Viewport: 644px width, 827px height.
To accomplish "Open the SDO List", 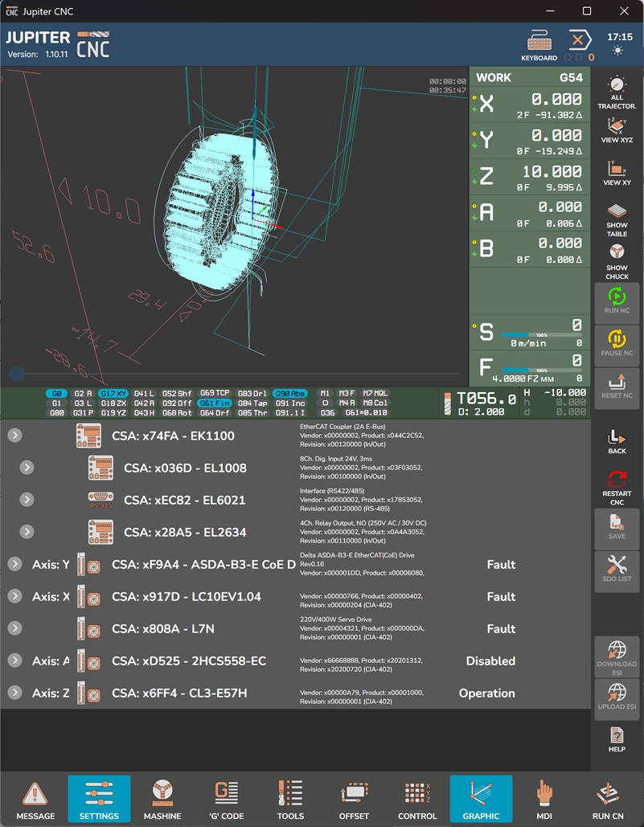I will [x=617, y=571].
